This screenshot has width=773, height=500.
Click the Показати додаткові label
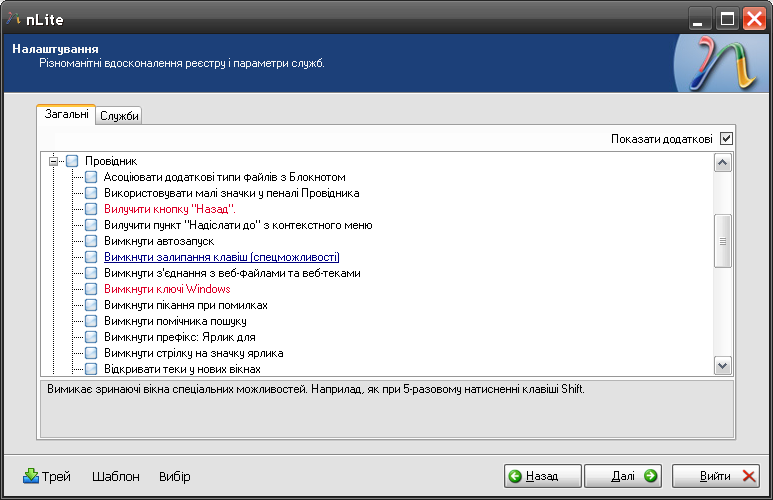pos(662,139)
